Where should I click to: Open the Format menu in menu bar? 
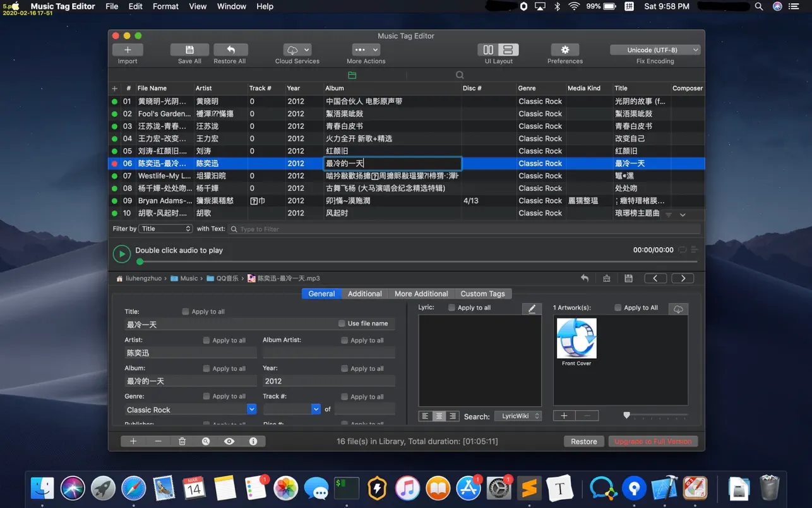tap(165, 6)
